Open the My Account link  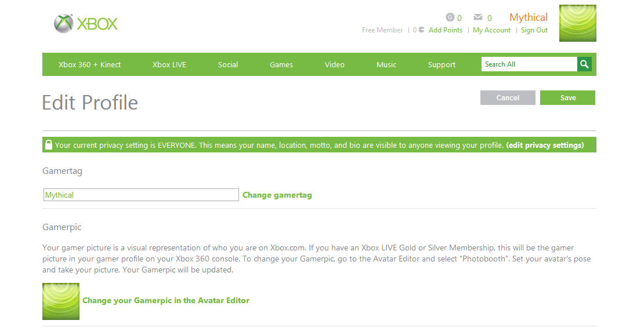pyautogui.click(x=491, y=30)
